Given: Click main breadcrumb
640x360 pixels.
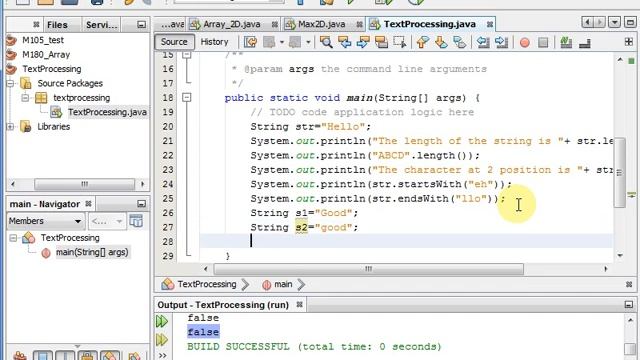Looking at the screenshot, I should [283, 284].
